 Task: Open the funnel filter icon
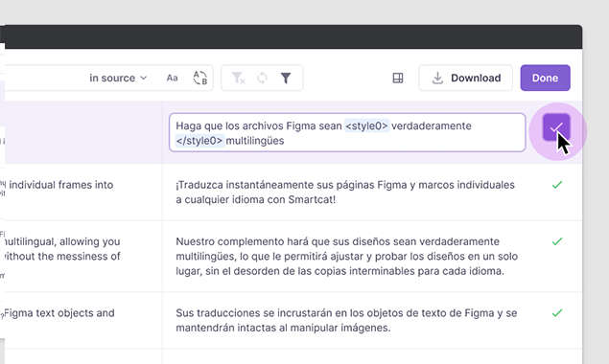(x=286, y=78)
